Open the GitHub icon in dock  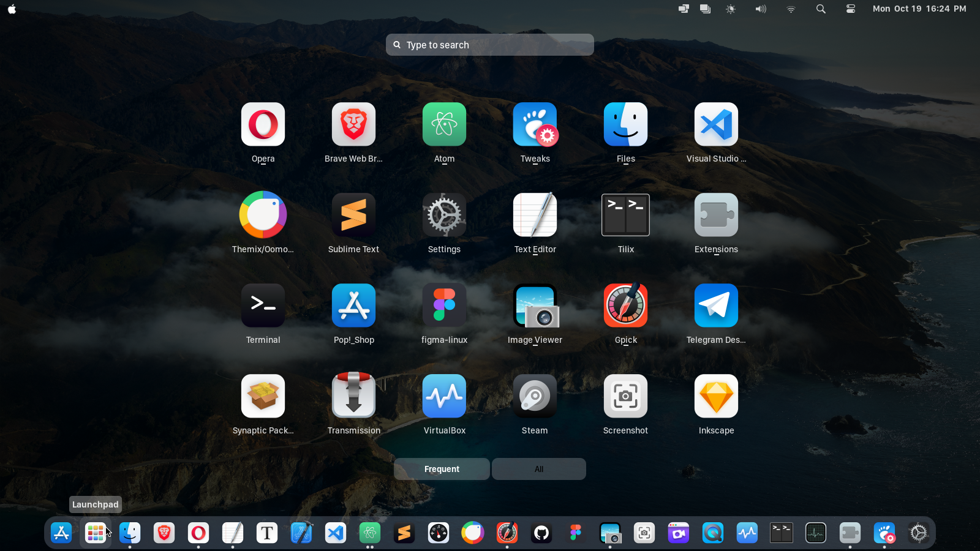point(541,533)
